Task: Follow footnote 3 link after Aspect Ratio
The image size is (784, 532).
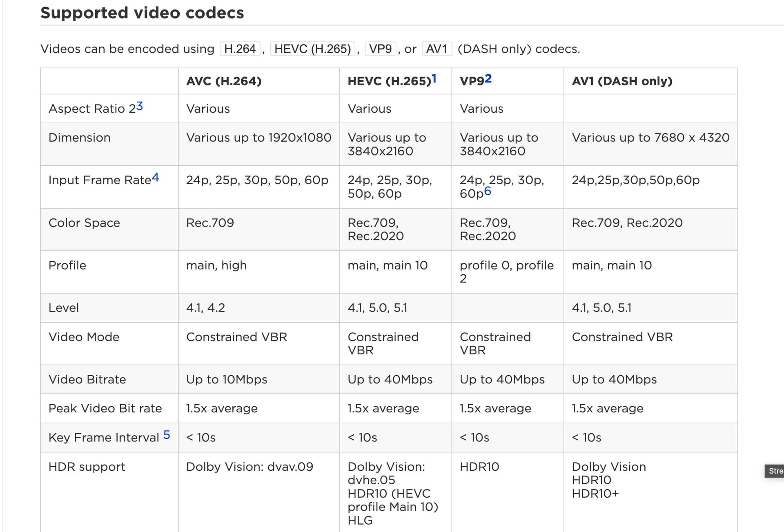Action: [x=139, y=106]
